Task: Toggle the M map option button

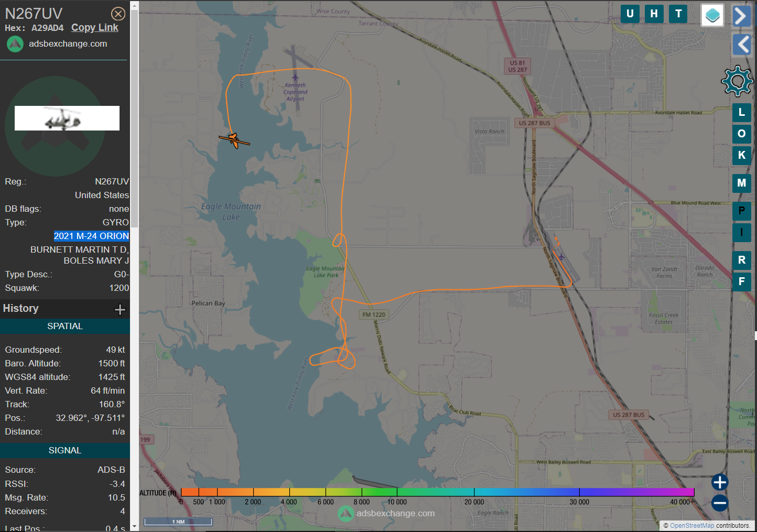Action: 741,183
